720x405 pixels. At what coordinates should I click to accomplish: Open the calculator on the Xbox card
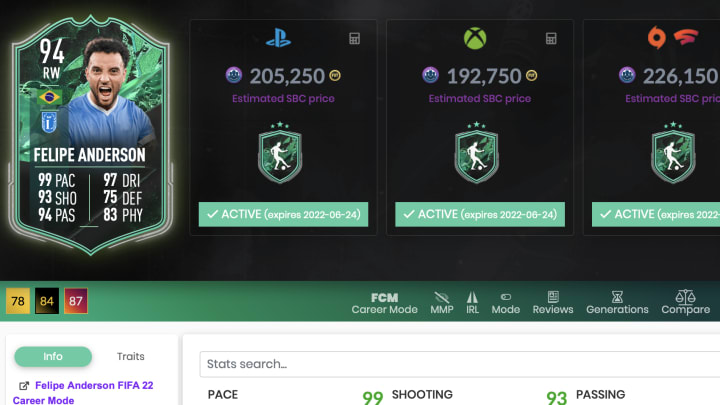[551, 39]
